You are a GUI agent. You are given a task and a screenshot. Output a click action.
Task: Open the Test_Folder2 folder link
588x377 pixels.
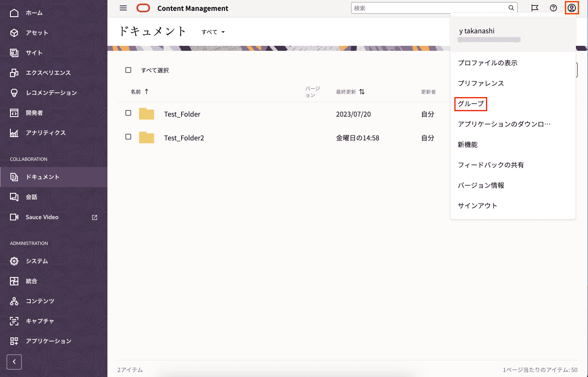click(x=184, y=138)
